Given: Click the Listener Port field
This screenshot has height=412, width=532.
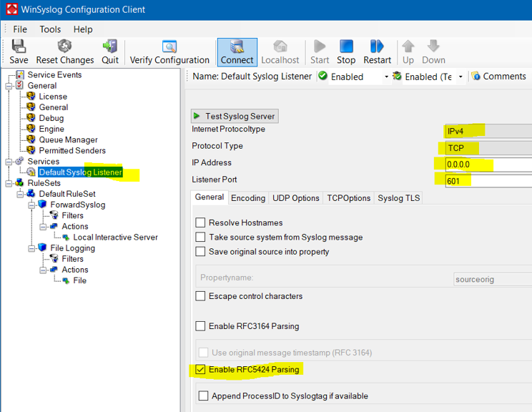Looking at the screenshot, I should [488, 181].
